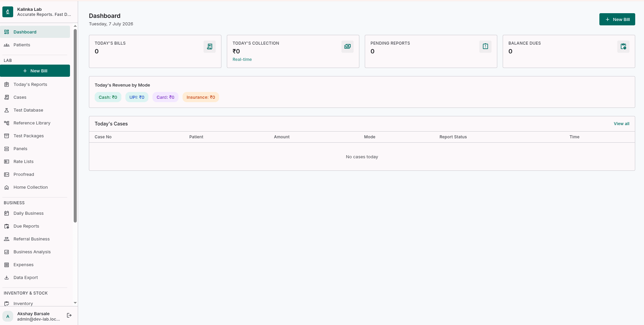This screenshot has height=325, width=644.
Task: Click the Time column header
Action: [x=574, y=137]
